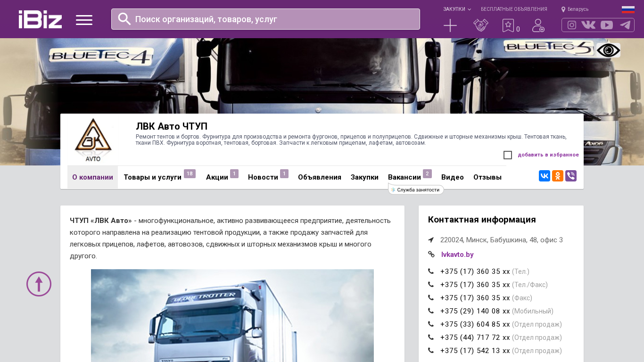Click the ЛВК Авто company logo
The width and height of the screenshot is (644, 362).
pyautogui.click(x=93, y=140)
